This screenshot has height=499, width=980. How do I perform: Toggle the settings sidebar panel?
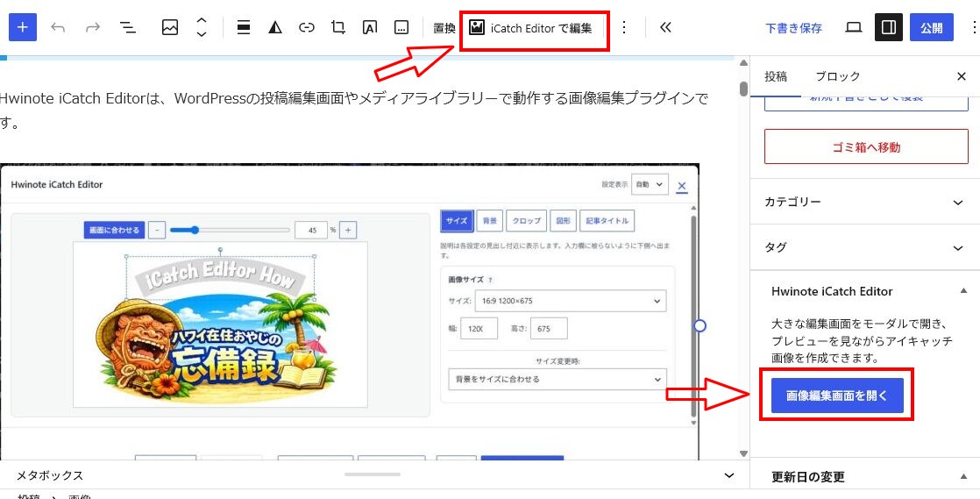tap(889, 27)
